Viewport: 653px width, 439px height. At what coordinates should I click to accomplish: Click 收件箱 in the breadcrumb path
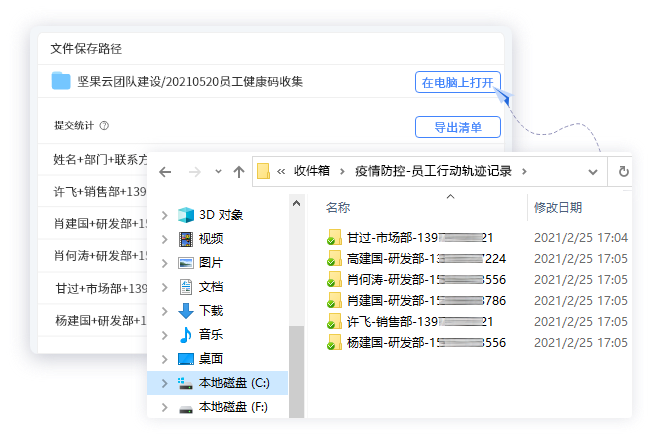(x=312, y=171)
